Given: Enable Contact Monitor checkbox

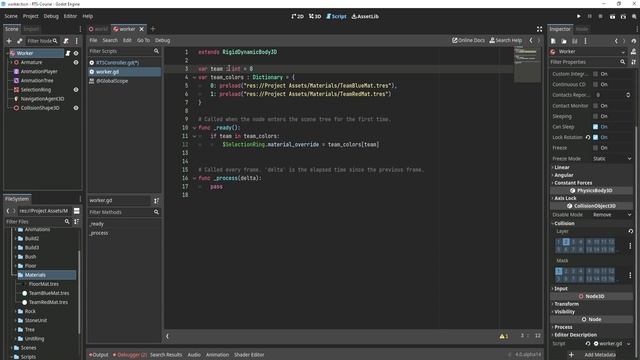Looking at the screenshot, I should coord(596,106).
